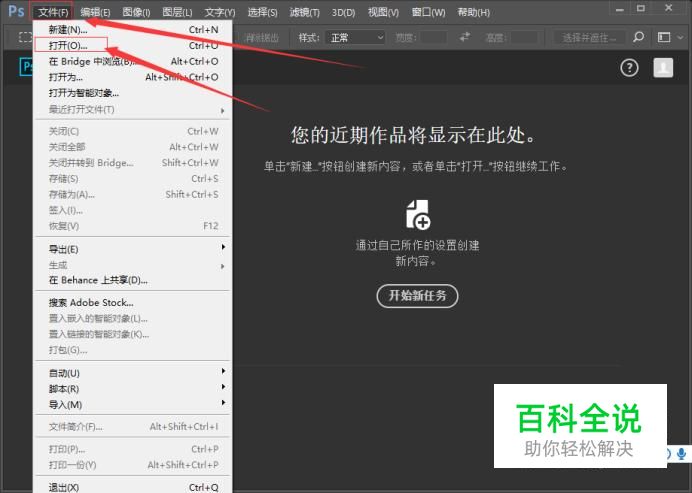Choose 打开为智能对象... entry
692x493 pixels.
(133, 93)
